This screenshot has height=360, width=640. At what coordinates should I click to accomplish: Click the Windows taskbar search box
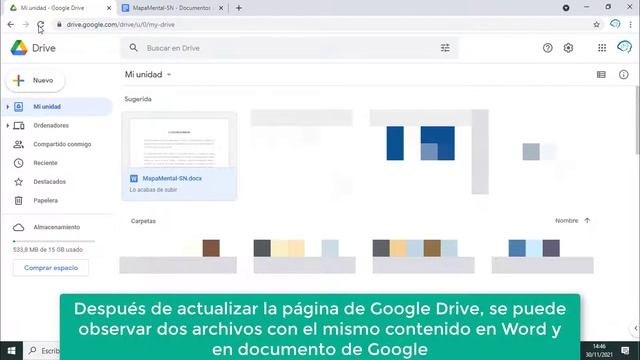[43, 351]
